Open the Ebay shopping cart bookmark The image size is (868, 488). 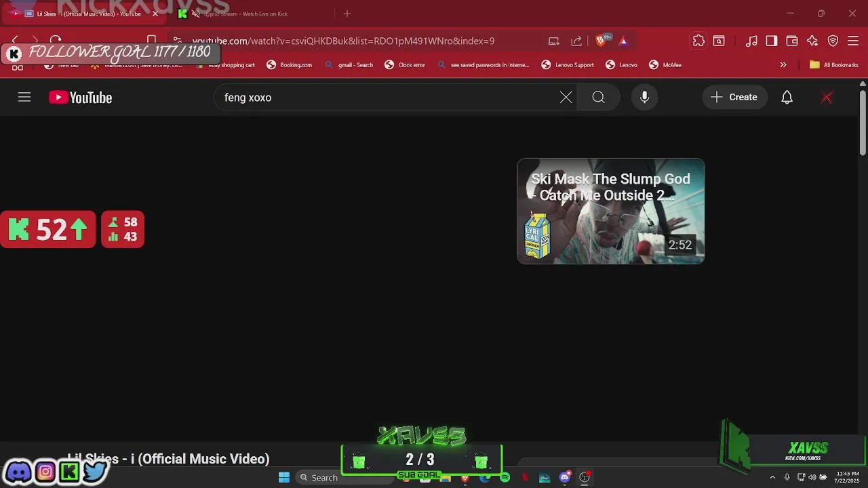coord(225,65)
